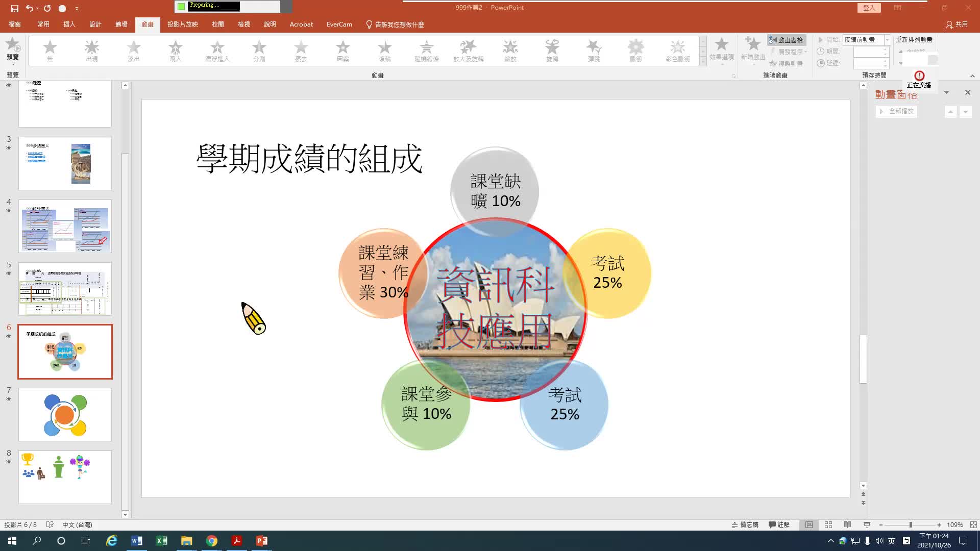Select the 彈跳 (Bounce) animation effect

pyautogui.click(x=594, y=51)
